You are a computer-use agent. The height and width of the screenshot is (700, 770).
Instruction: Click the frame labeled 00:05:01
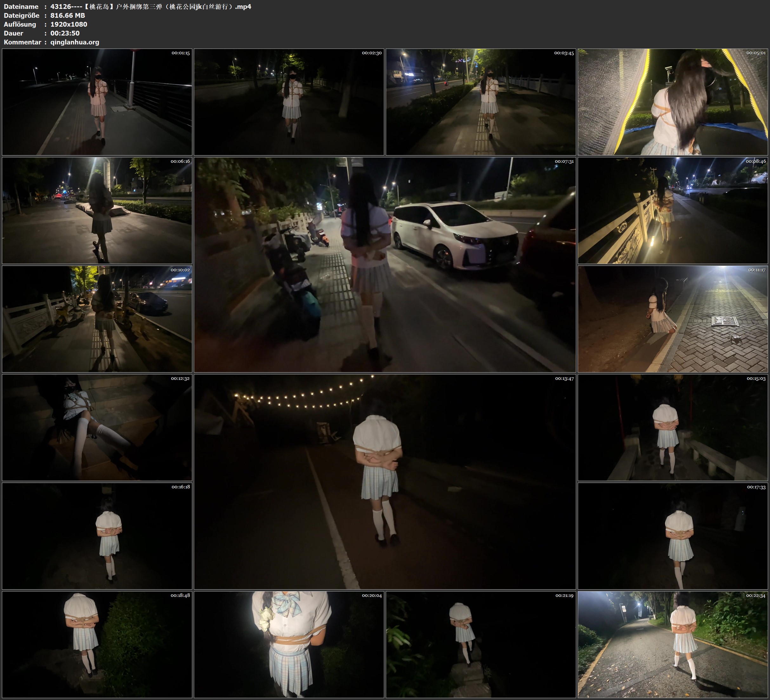(x=673, y=102)
